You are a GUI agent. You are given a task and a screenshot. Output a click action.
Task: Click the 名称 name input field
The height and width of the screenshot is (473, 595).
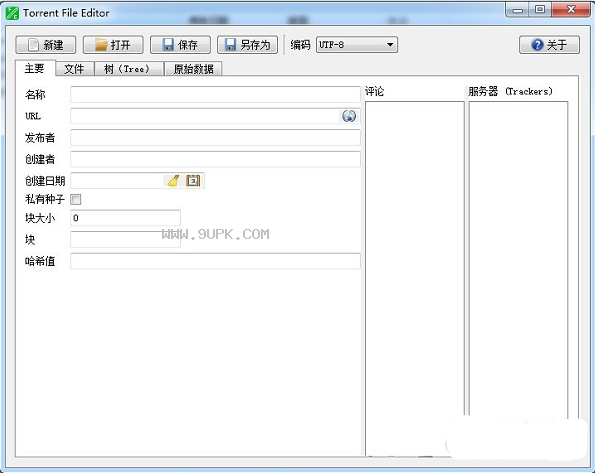pos(215,94)
